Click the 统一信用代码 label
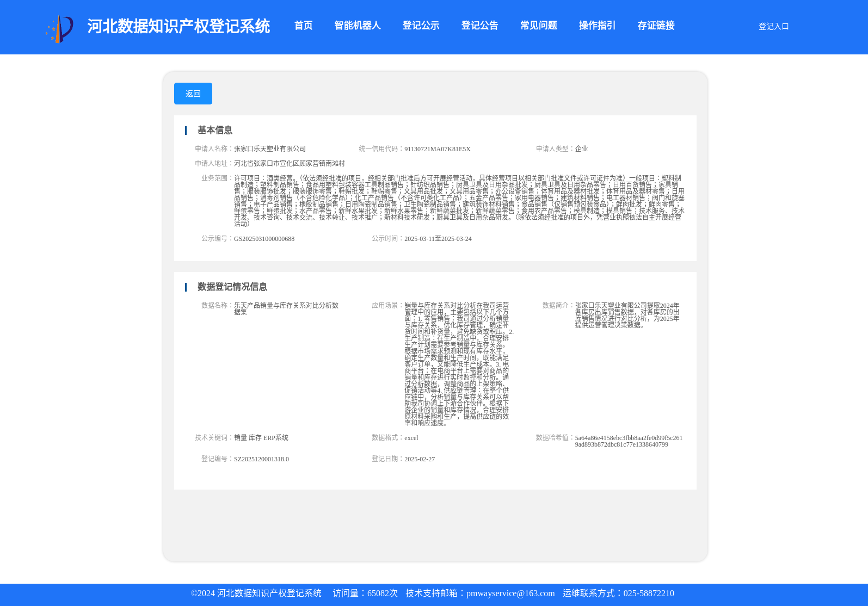The image size is (868, 606). click(x=381, y=149)
